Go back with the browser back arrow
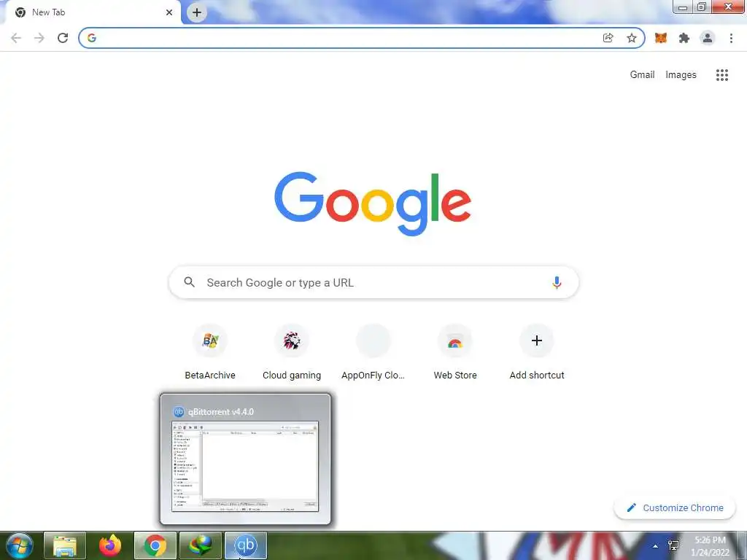Screen dimensions: 747x560 (16, 38)
